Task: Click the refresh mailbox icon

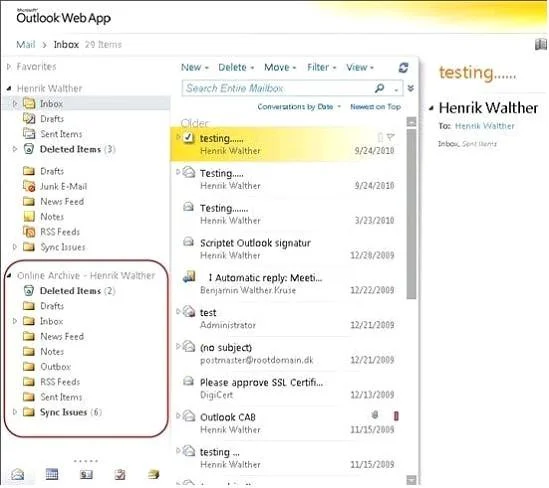Action: point(403,68)
